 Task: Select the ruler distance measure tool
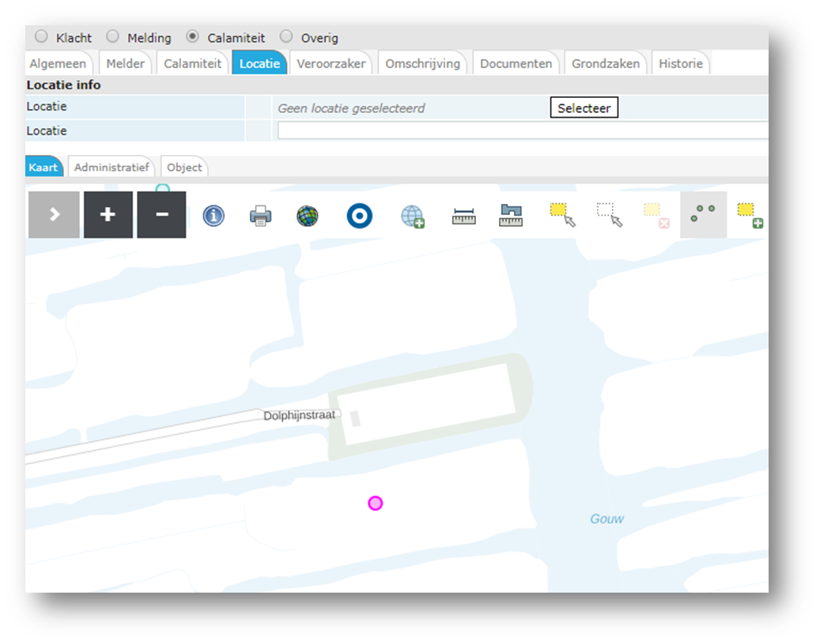(463, 216)
